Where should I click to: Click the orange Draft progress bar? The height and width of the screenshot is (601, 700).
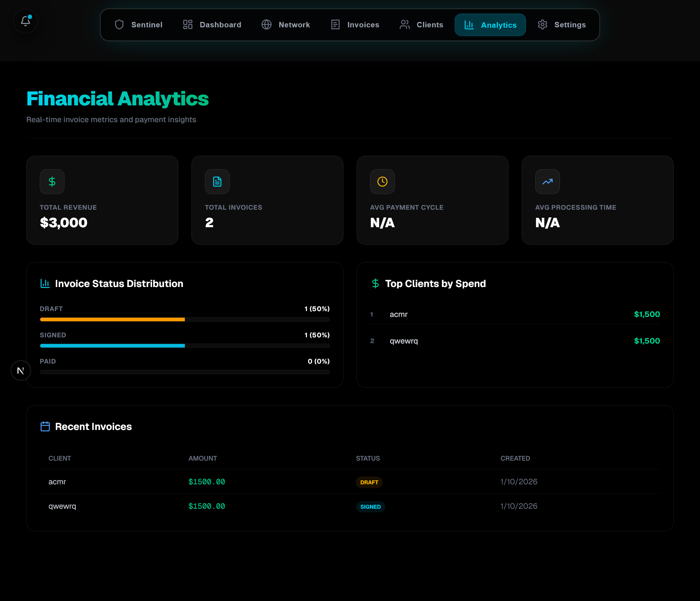[112, 319]
